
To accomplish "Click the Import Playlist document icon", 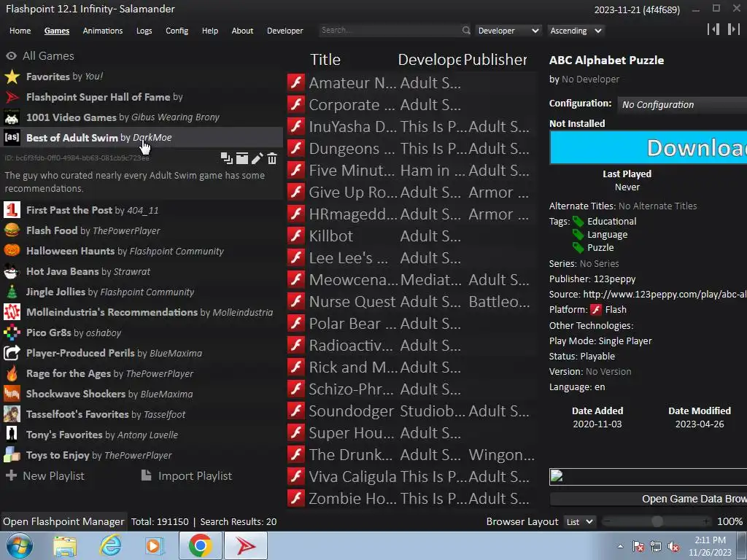I will click(147, 475).
